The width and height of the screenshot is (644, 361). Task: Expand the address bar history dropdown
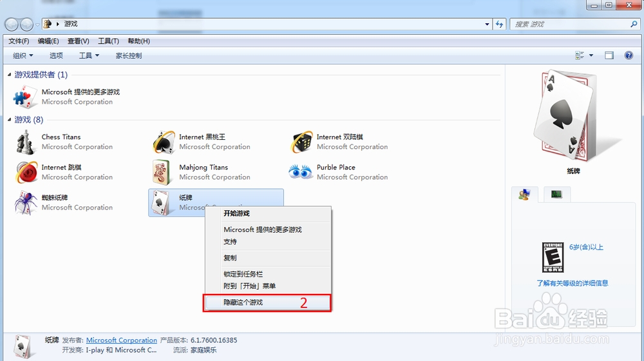tap(487, 24)
